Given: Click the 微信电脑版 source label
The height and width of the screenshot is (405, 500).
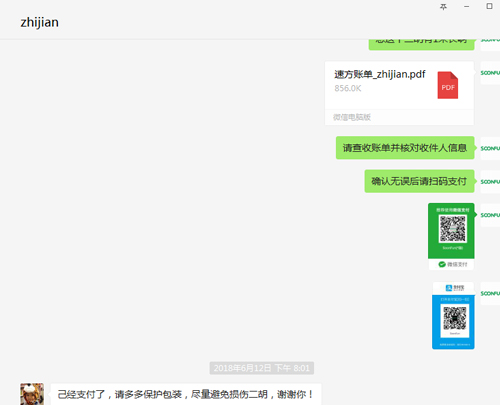Looking at the screenshot, I should tap(352, 117).
